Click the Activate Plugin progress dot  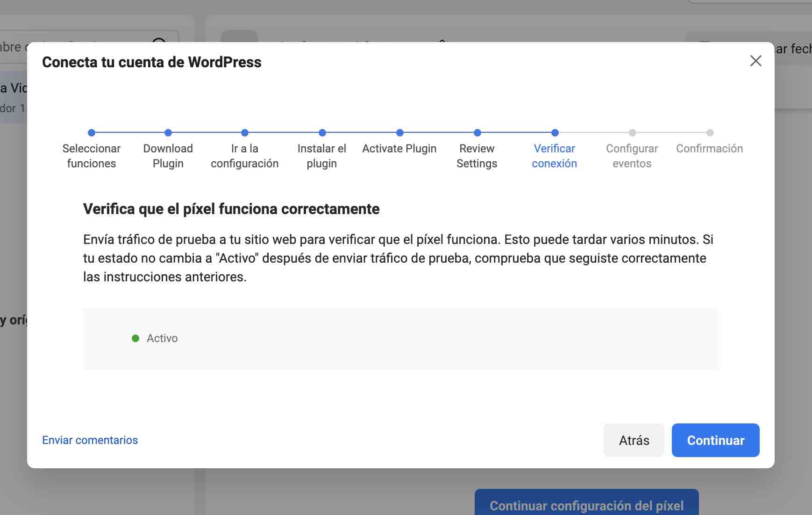(400, 133)
